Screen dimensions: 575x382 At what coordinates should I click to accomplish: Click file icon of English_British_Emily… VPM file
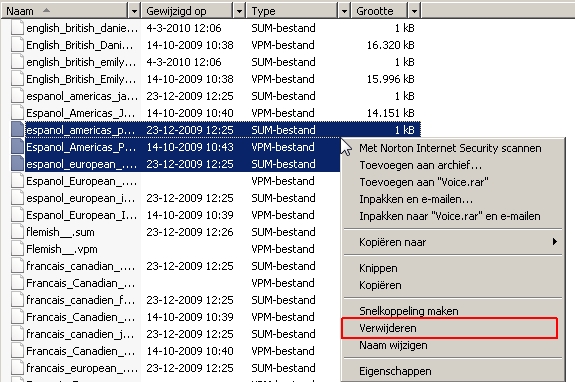[x=17, y=79]
